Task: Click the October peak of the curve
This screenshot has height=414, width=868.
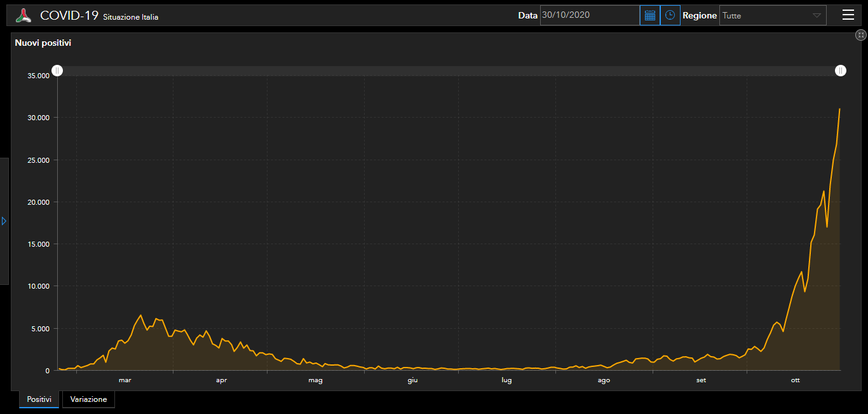Action: [x=839, y=109]
